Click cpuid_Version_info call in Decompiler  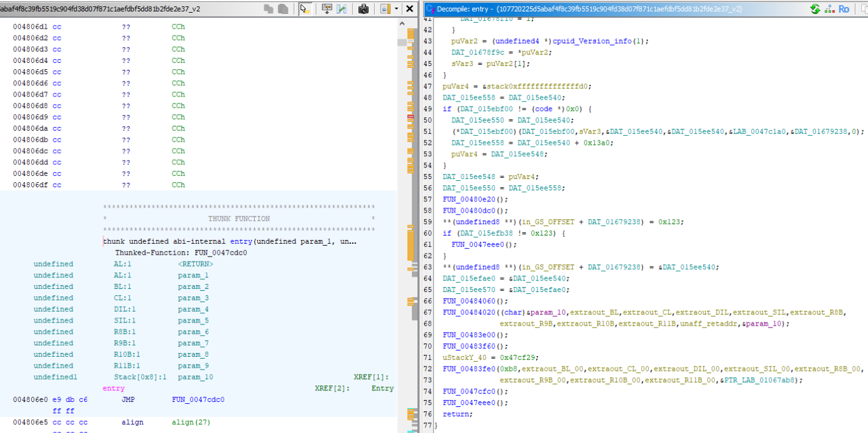pyautogui.click(x=593, y=41)
